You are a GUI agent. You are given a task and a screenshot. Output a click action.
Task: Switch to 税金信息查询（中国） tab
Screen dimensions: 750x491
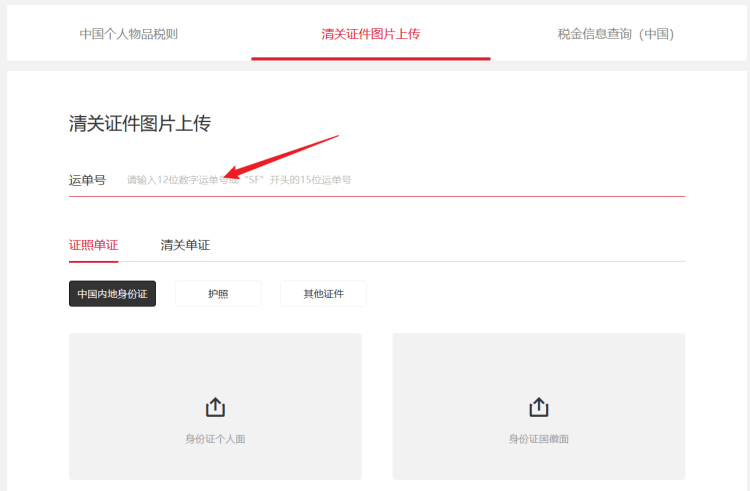(x=616, y=34)
